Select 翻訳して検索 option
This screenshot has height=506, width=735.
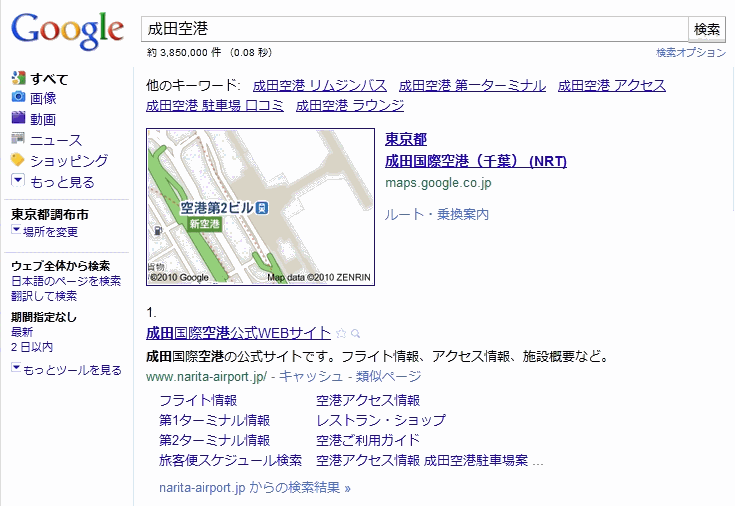point(44,296)
